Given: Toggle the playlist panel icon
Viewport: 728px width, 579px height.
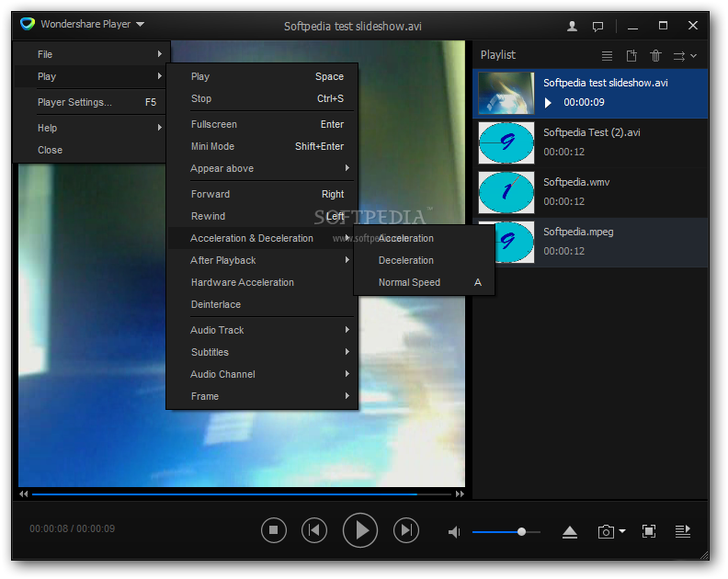Looking at the screenshot, I should coord(682,531).
